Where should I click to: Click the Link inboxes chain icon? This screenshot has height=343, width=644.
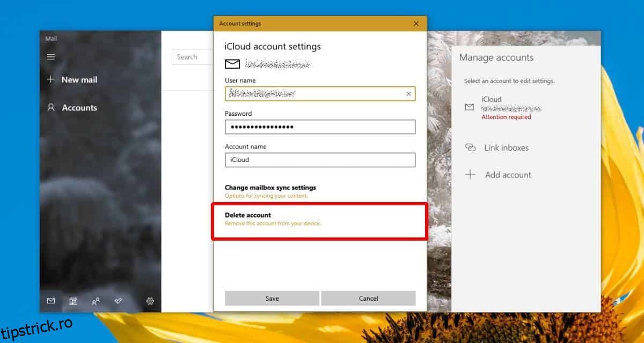470,147
